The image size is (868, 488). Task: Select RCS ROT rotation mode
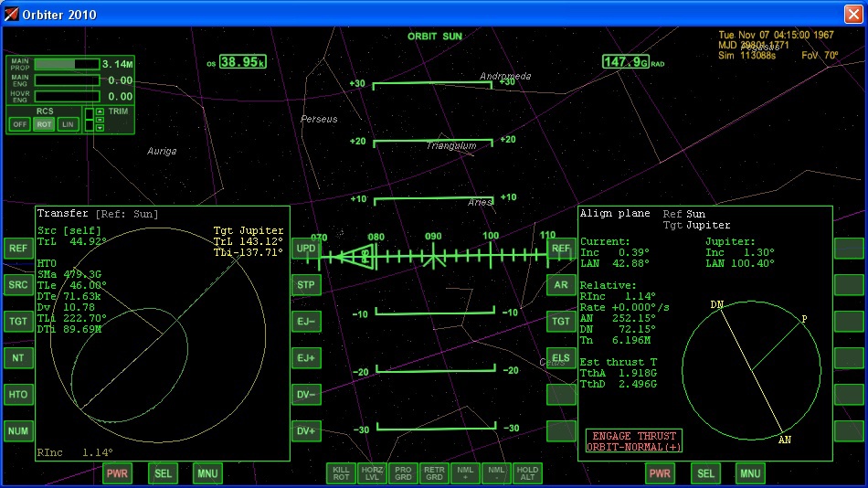pyautogui.click(x=44, y=124)
